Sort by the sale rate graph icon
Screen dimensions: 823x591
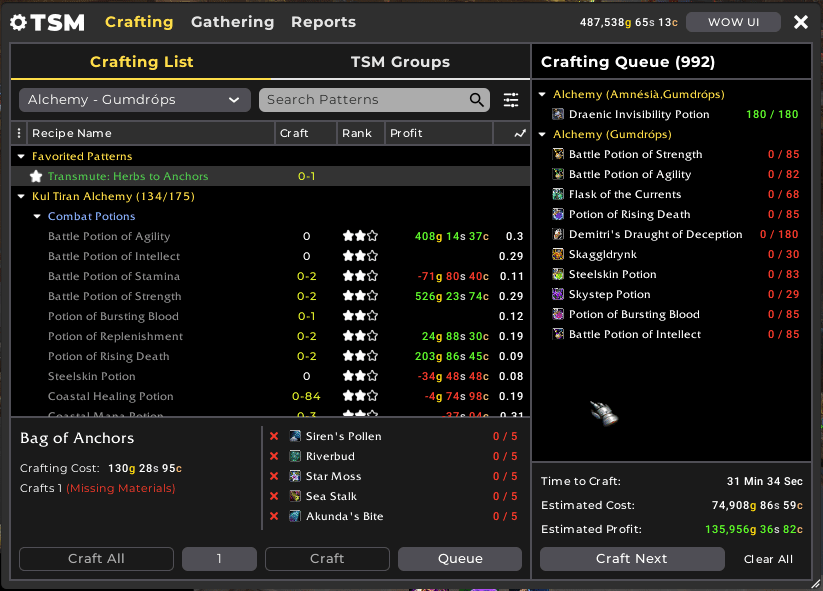[x=520, y=133]
